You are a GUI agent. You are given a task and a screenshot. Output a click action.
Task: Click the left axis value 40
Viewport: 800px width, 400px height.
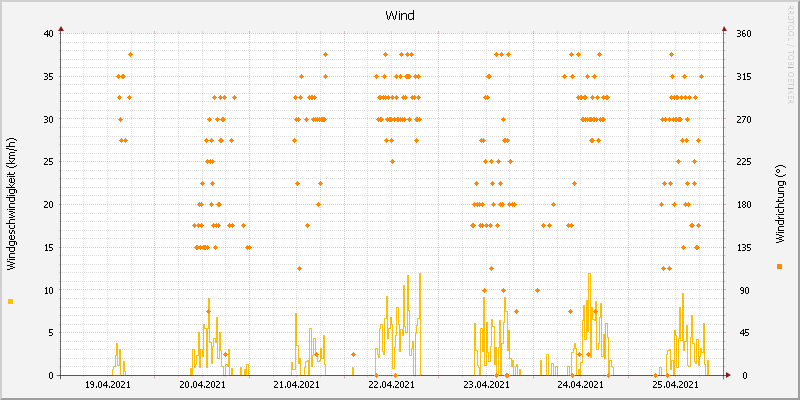click(48, 34)
